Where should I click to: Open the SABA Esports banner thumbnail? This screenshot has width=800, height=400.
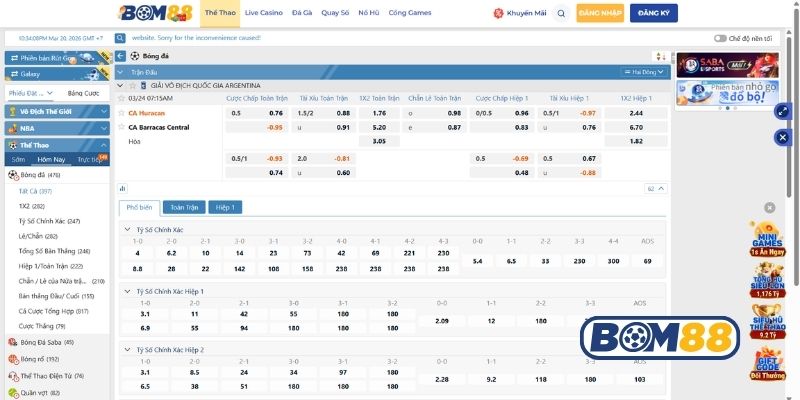[714, 65]
